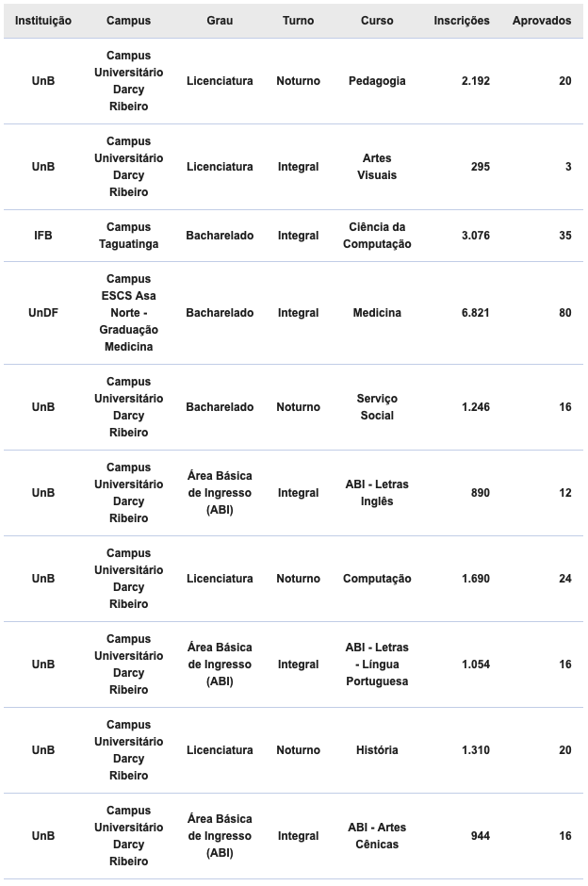Click the História course cell
The height and width of the screenshot is (886, 588).
click(x=377, y=750)
